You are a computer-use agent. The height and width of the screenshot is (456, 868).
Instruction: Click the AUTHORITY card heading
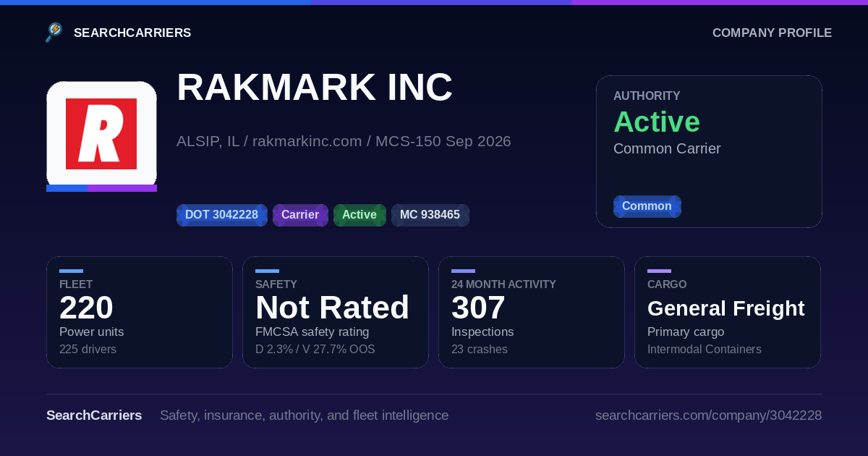pyautogui.click(x=647, y=96)
